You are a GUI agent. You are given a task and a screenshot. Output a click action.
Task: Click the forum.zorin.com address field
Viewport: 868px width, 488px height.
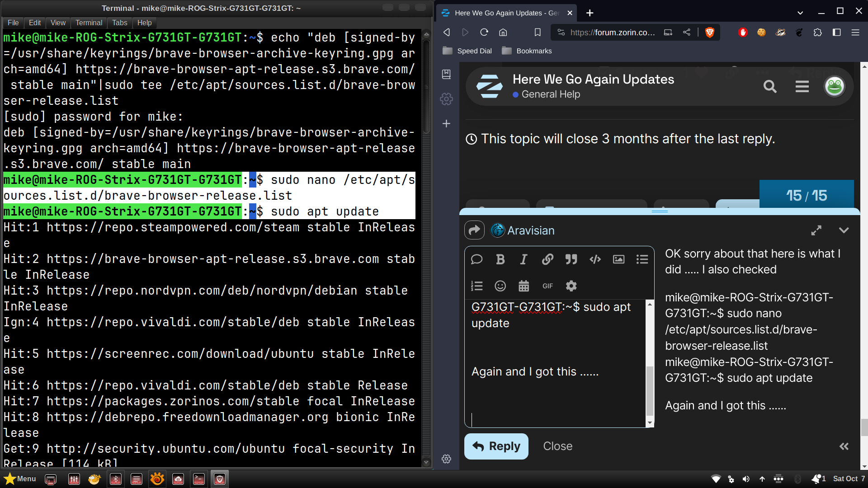coord(613,32)
